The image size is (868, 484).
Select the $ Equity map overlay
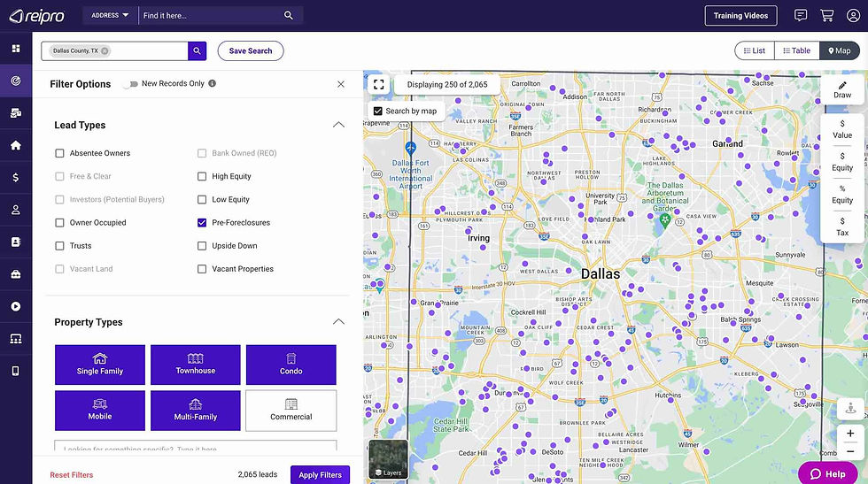point(842,162)
